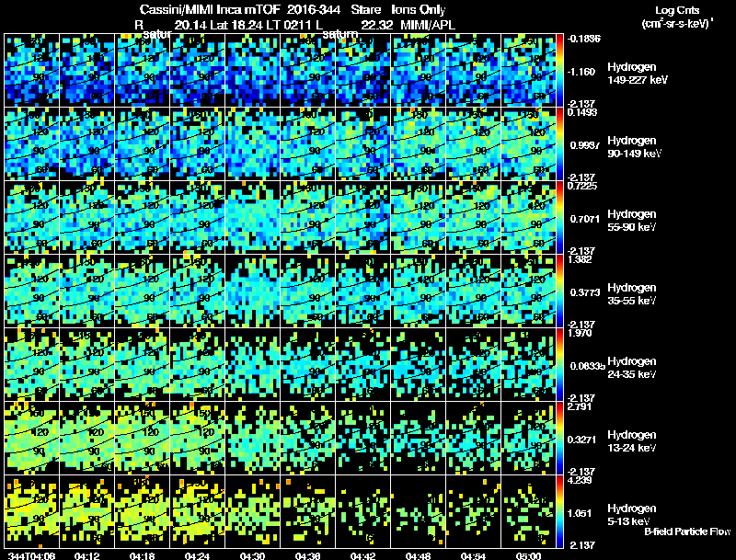
Task: Click the '04:24' time axis label
Action: coord(197,555)
